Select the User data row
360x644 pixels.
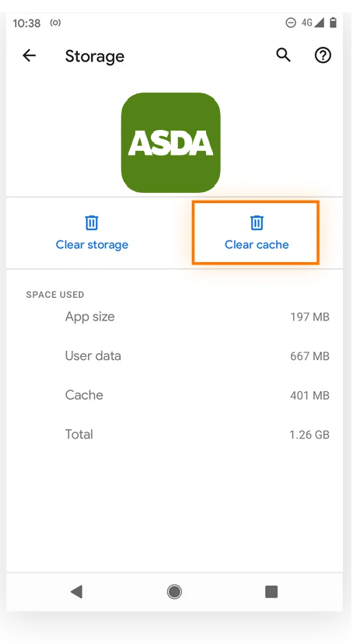[x=174, y=355]
